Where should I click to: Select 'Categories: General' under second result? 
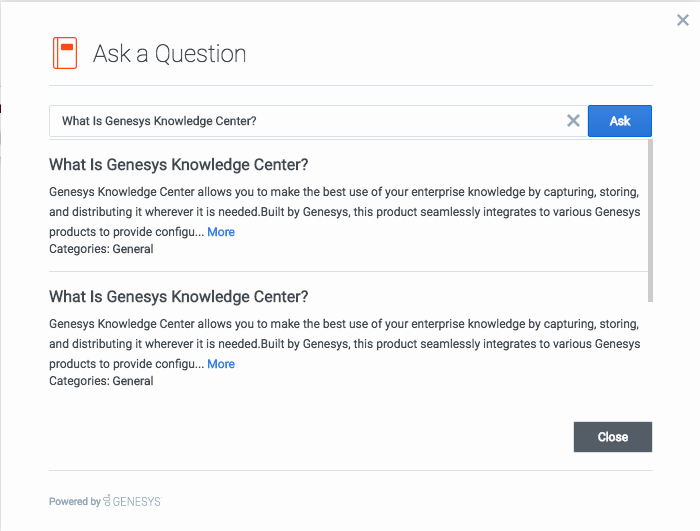(x=101, y=381)
